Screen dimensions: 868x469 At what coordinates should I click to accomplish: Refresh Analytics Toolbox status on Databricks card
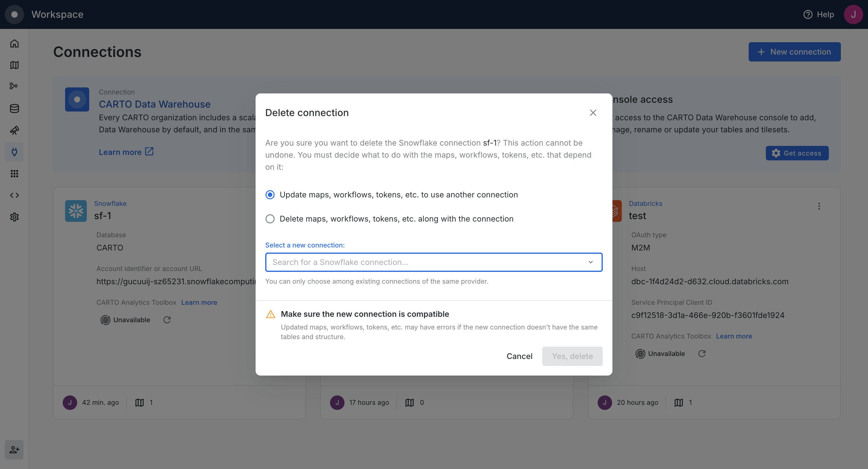[702, 354]
